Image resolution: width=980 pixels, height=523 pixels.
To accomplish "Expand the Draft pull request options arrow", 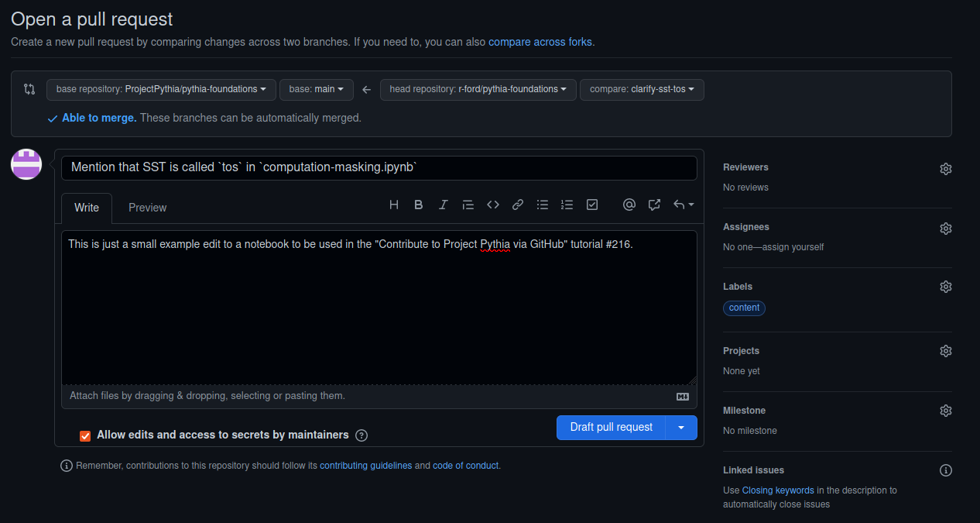I will [681, 427].
